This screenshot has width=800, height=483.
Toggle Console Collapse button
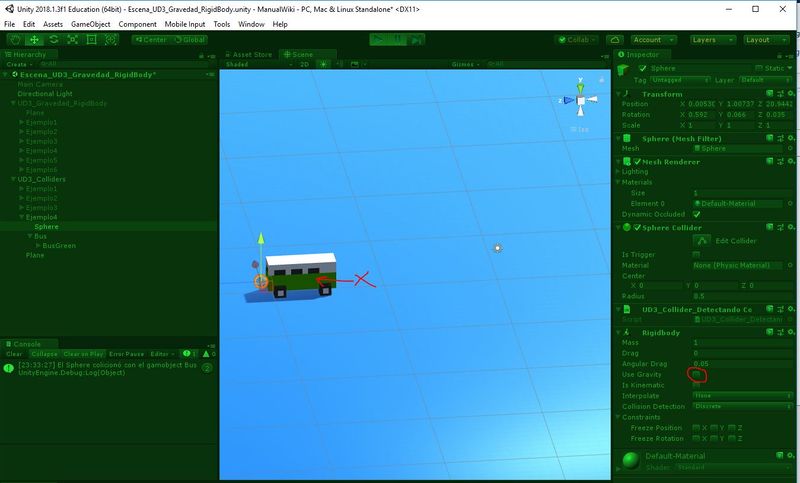coord(44,354)
